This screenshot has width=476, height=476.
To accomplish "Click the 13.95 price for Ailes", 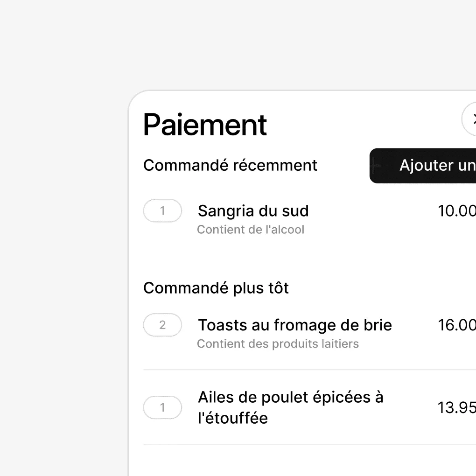I will 456,407.
